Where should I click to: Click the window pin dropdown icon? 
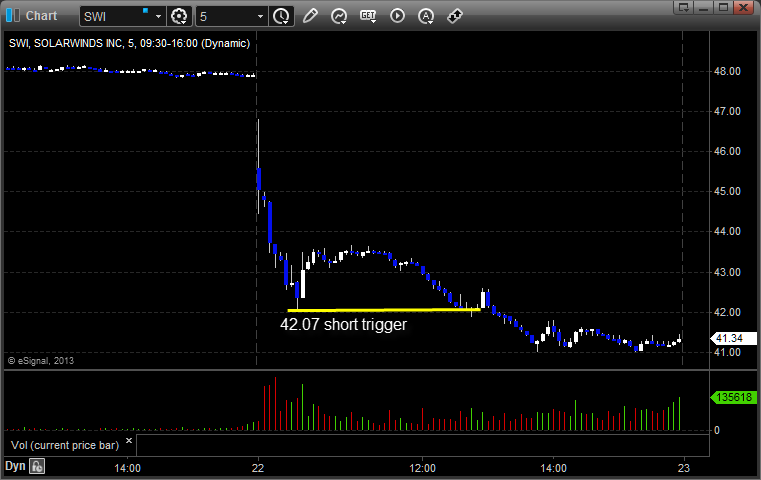[x=683, y=7]
